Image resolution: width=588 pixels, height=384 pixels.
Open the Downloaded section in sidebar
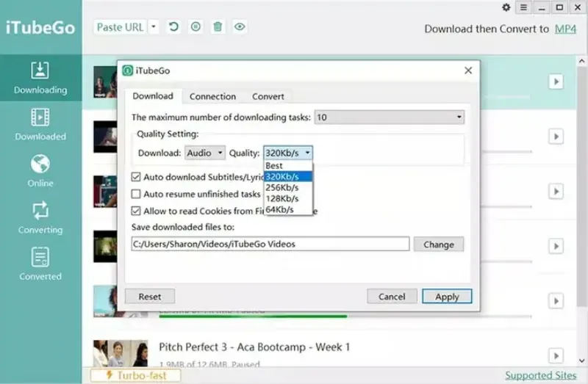coord(40,124)
